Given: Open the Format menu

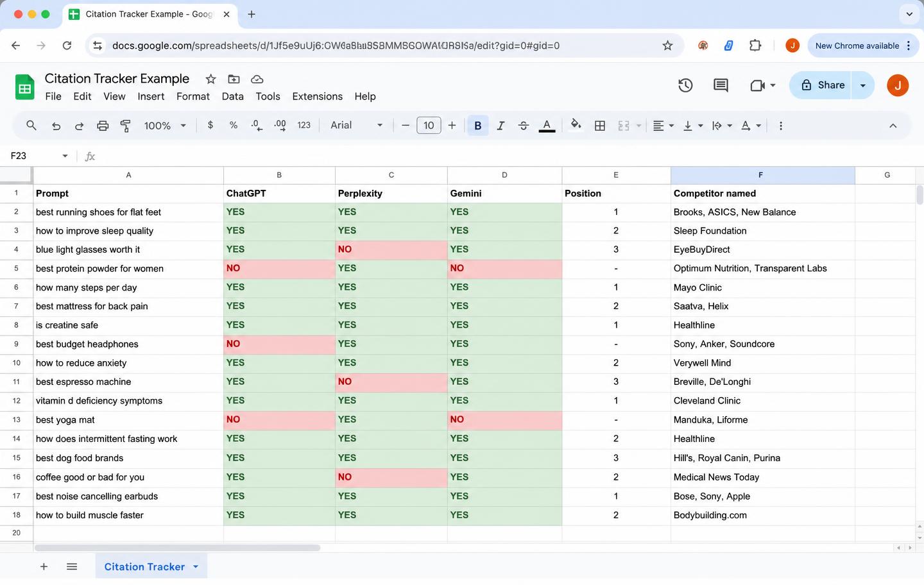Looking at the screenshot, I should coord(193,96).
